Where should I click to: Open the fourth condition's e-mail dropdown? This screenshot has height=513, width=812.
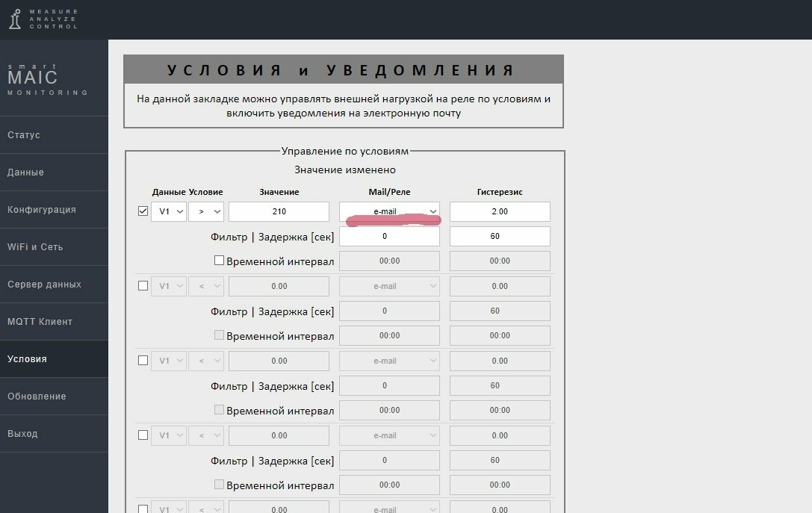(389, 435)
